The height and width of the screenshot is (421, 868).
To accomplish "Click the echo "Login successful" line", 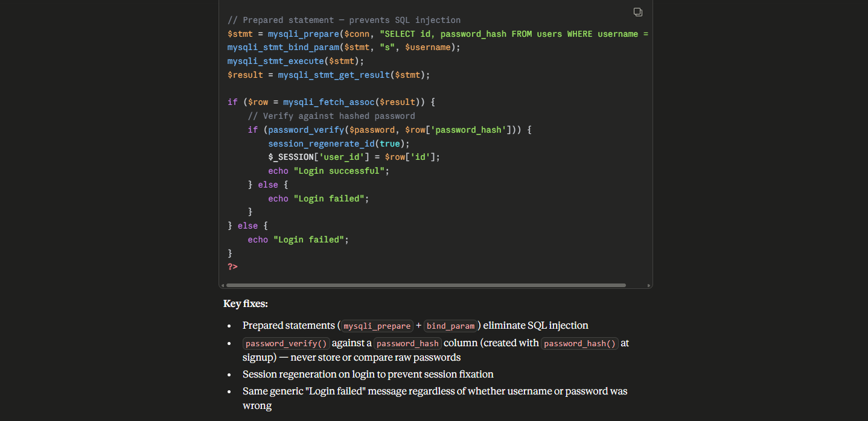I will (x=329, y=171).
